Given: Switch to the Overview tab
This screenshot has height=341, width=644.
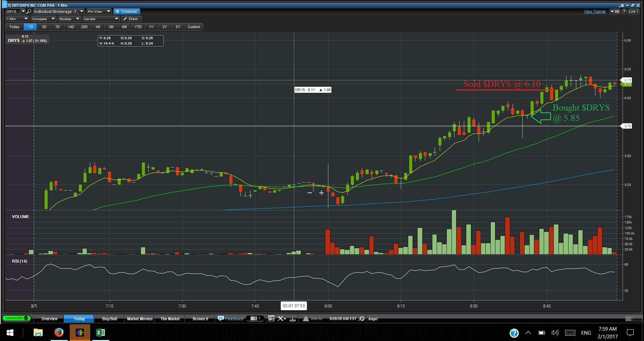Looking at the screenshot, I should 49,319.
